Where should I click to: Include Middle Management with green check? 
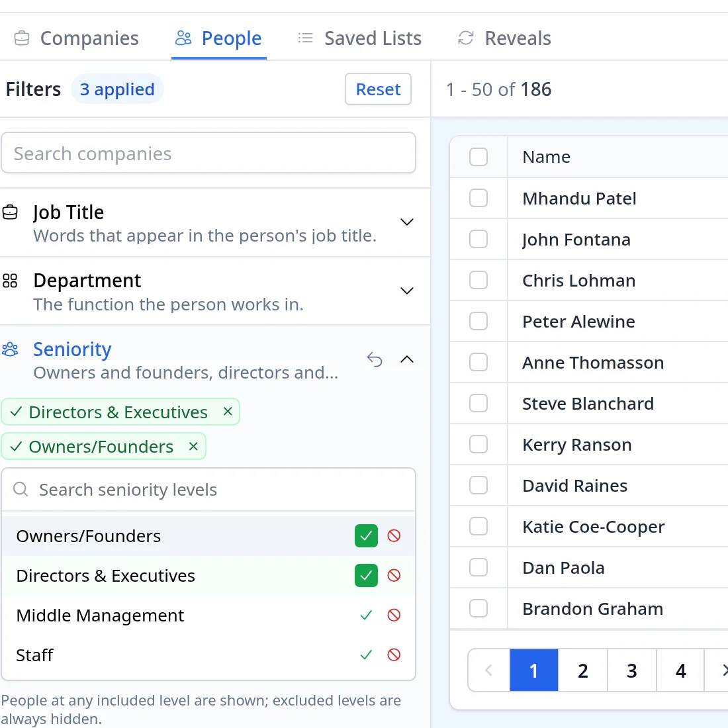[366, 615]
